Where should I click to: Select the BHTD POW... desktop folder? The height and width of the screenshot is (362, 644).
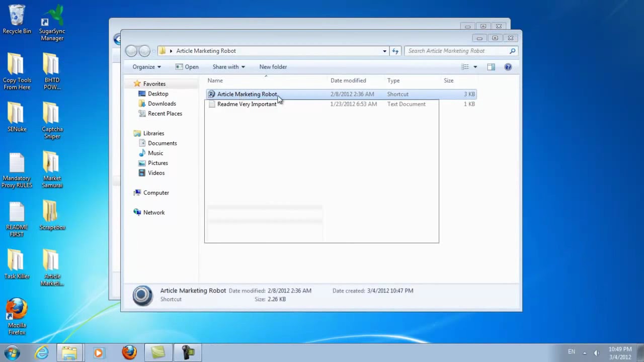(x=52, y=72)
